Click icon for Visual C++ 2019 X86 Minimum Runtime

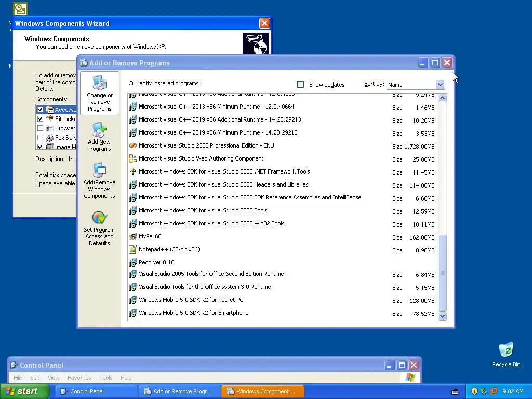132,132
